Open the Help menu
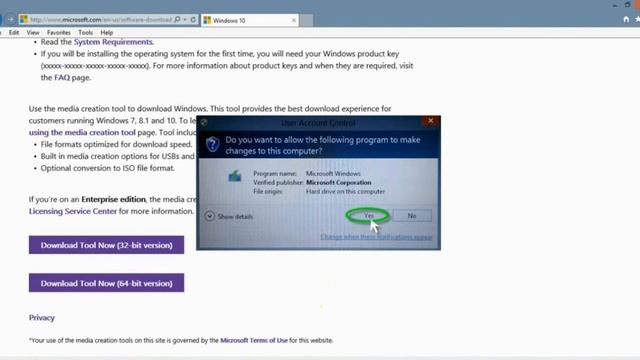This screenshot has height=360, width=640. tap(107, 32)
